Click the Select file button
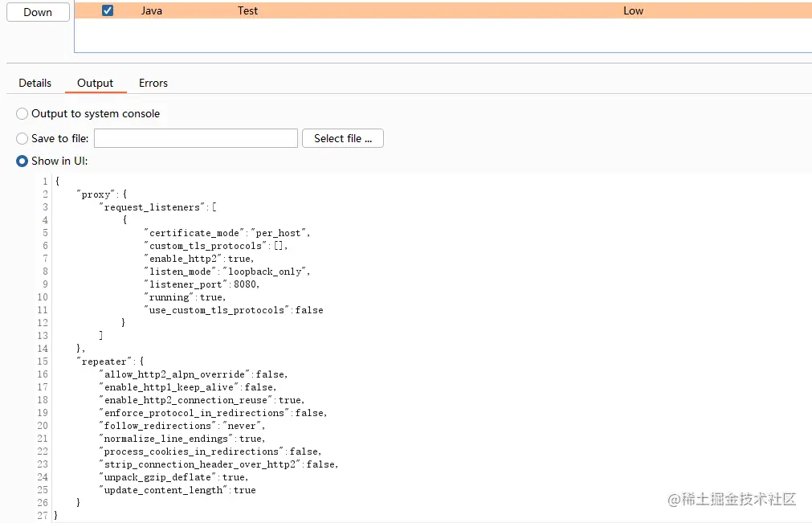 pyautogui.click(x=343, y=138)
